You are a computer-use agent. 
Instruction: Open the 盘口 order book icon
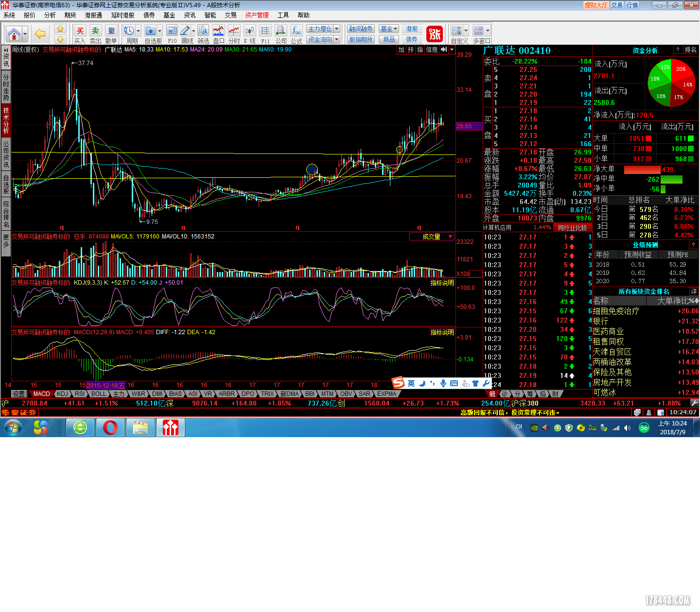[x=219, y=31]
